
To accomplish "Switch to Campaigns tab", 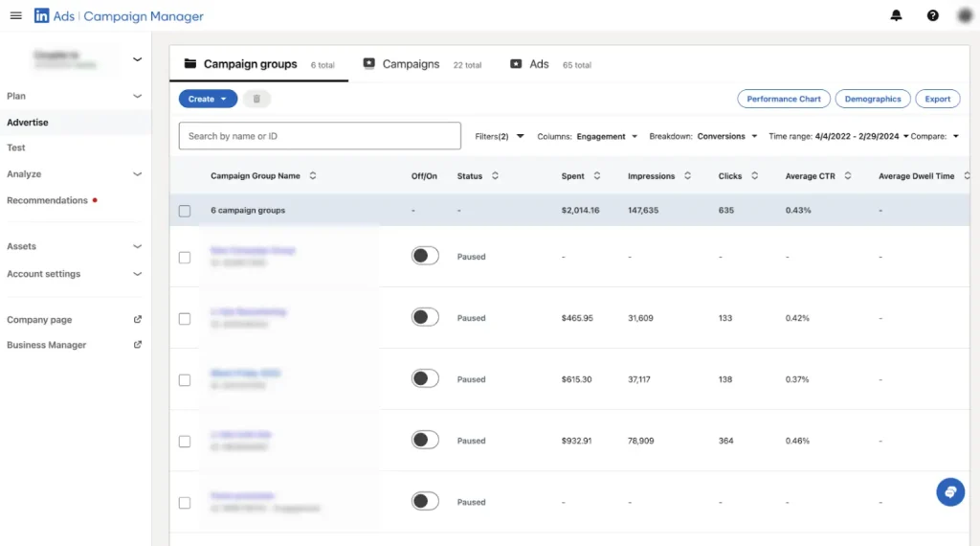I will tap(422, 64).
